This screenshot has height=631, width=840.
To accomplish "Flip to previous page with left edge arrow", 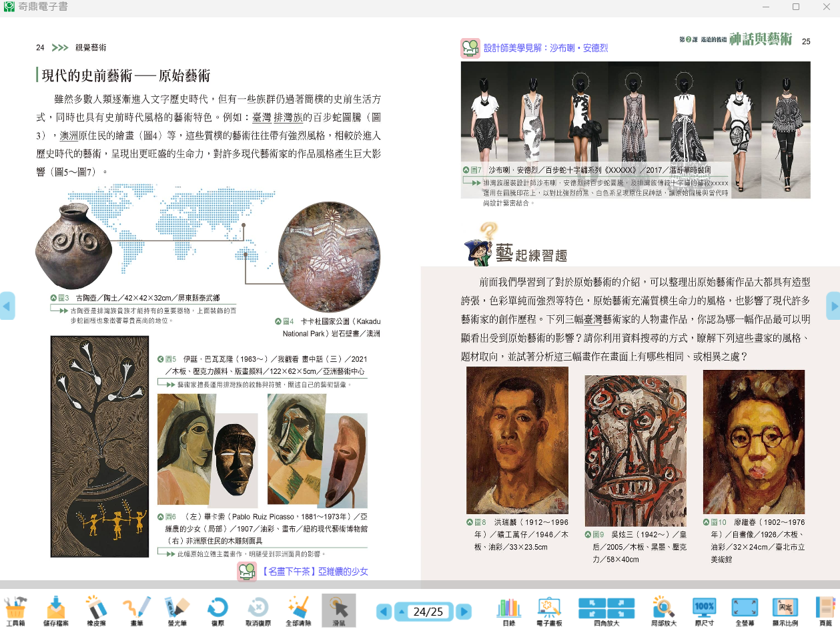I will point(7,306).
